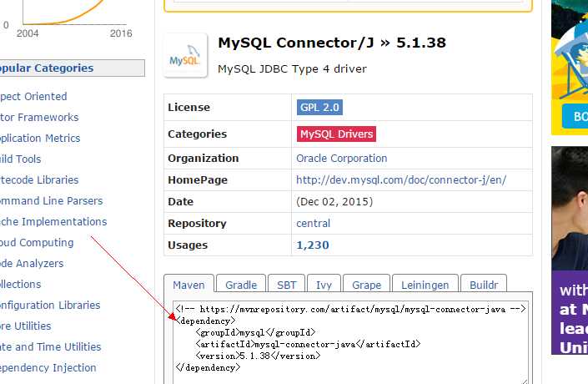Viewport: 588px width, 384px height.
Task: Click the 2016 label on the usage chart
Action: tap(121, 33)
